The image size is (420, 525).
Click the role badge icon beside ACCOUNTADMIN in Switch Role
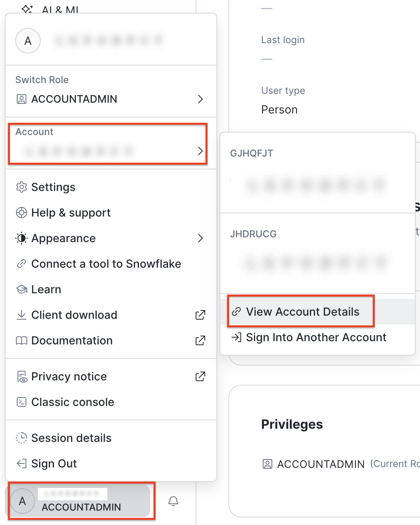coord(21,99)
